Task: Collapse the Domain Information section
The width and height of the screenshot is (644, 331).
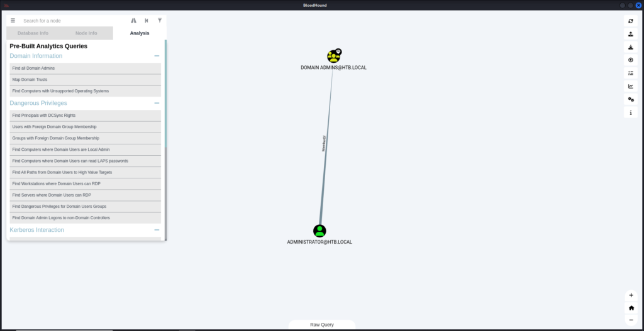Action: (x=157, y=56)
